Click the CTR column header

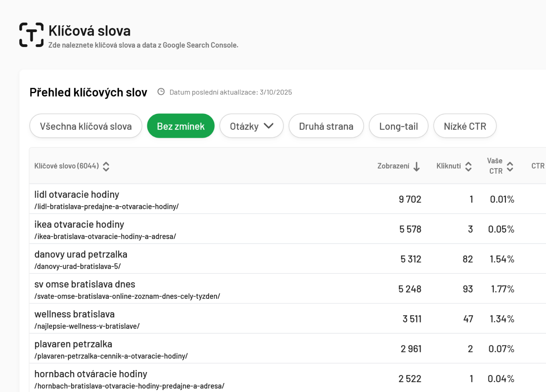point(538,166)
